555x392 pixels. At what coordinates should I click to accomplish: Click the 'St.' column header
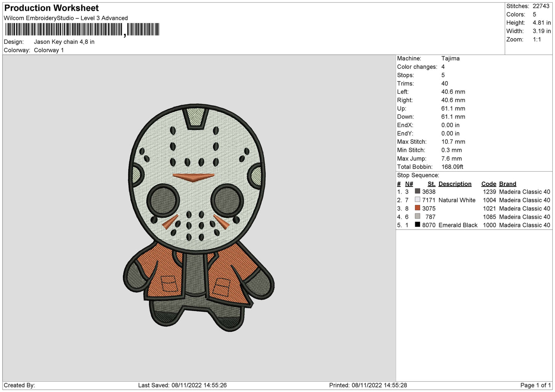(431, 184)
